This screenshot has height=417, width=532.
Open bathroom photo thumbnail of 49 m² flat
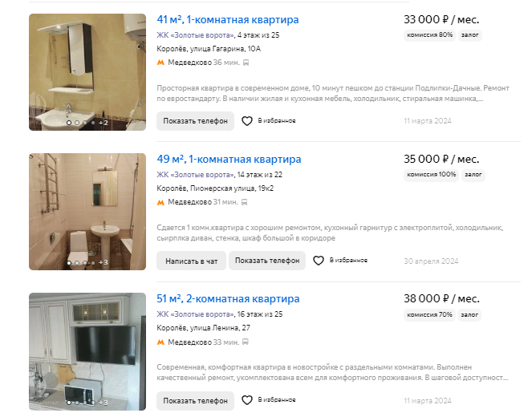pyautogui.click(x=87, y=212)
